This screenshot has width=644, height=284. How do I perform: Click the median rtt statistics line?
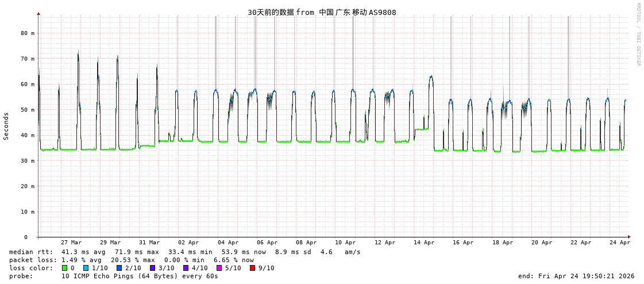(x=184, y=252)
